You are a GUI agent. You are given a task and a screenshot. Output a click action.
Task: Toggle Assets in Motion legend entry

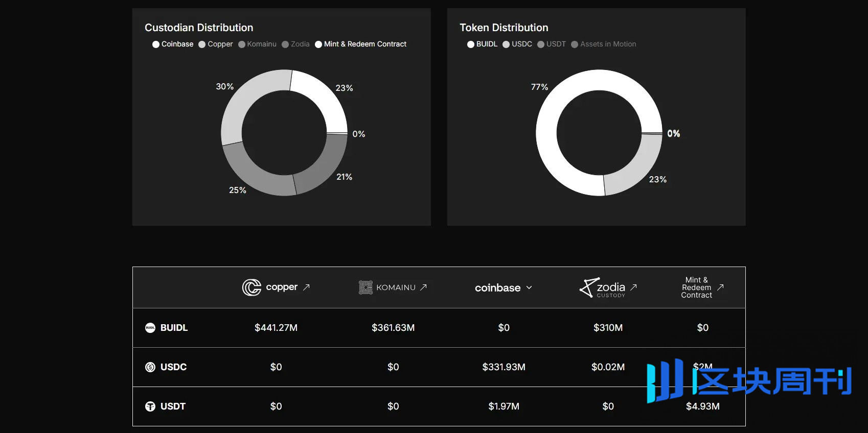(604, 44)
